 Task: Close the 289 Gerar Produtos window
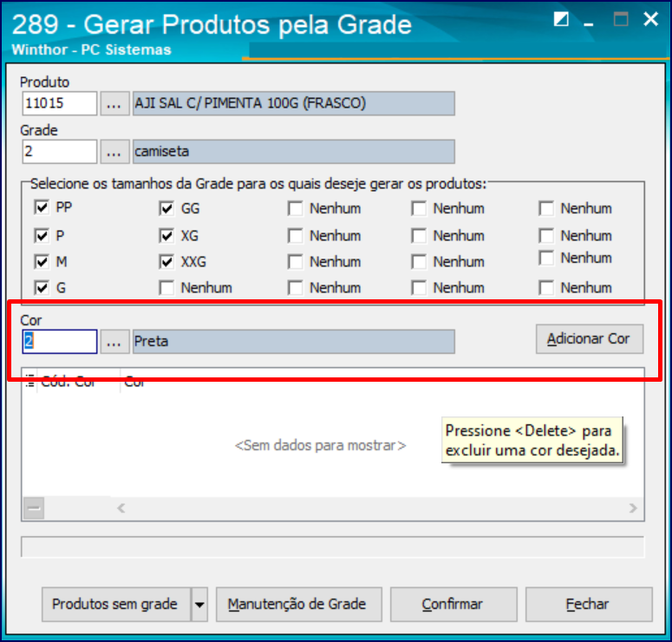coord(650,19)
